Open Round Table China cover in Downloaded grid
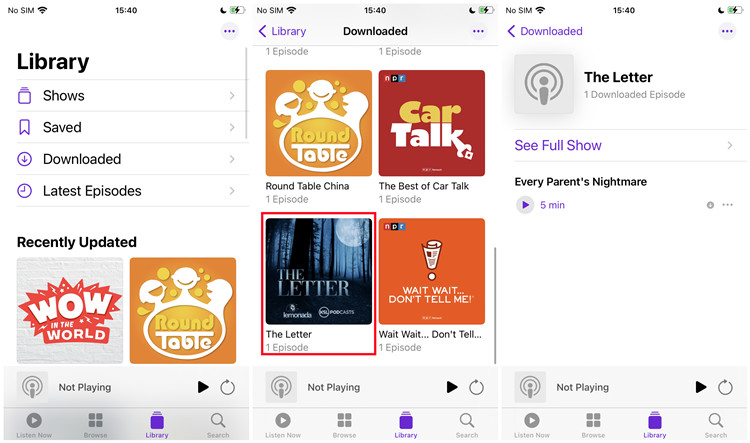Screen dimensions: 750x443 coord(319,123)
